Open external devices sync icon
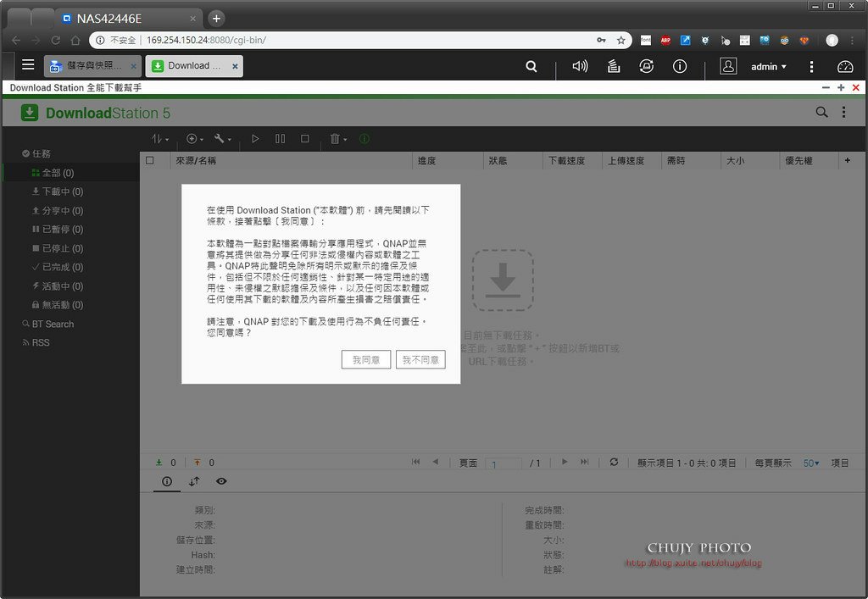Image resolution: width=868 pixels, height=599 pixels. (646, 66)
